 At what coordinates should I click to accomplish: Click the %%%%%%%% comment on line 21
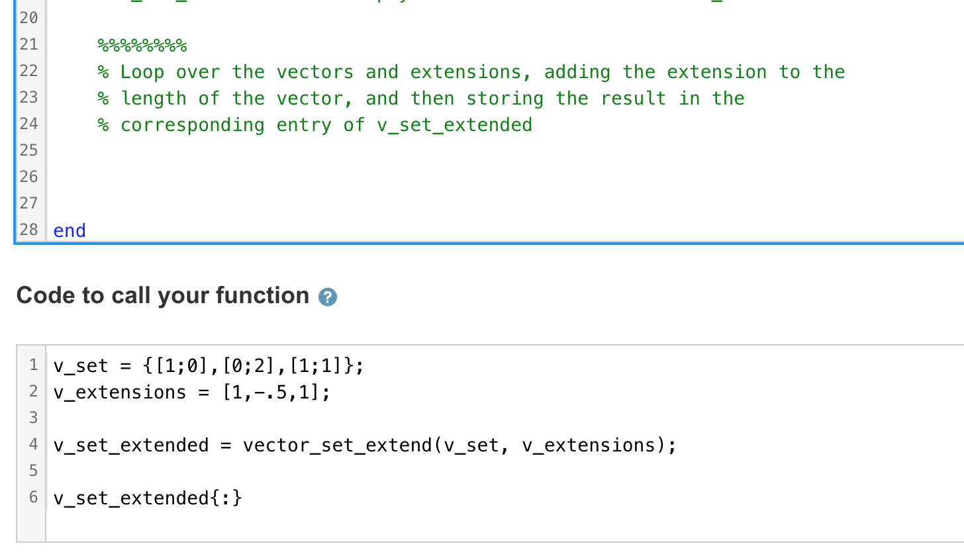point(142,44)
